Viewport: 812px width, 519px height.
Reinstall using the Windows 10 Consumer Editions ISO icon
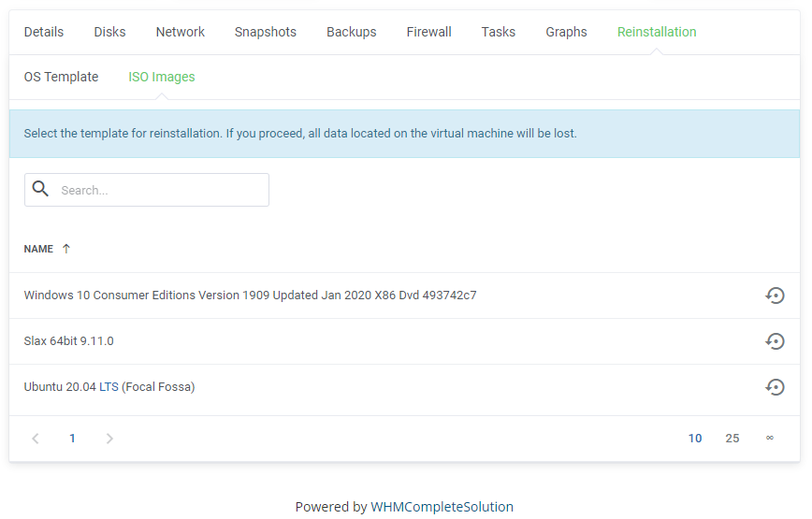click(x=775, y=296)
